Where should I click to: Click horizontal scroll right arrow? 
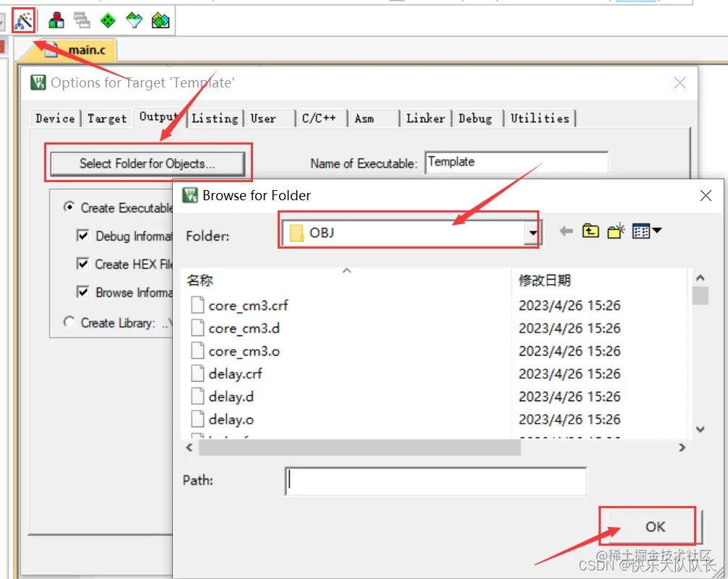coord(682,447)
